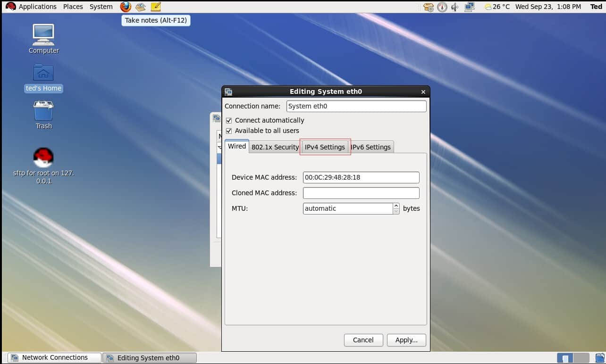
Task: Click the network manager applet icon
Action: tap(469, 7)
